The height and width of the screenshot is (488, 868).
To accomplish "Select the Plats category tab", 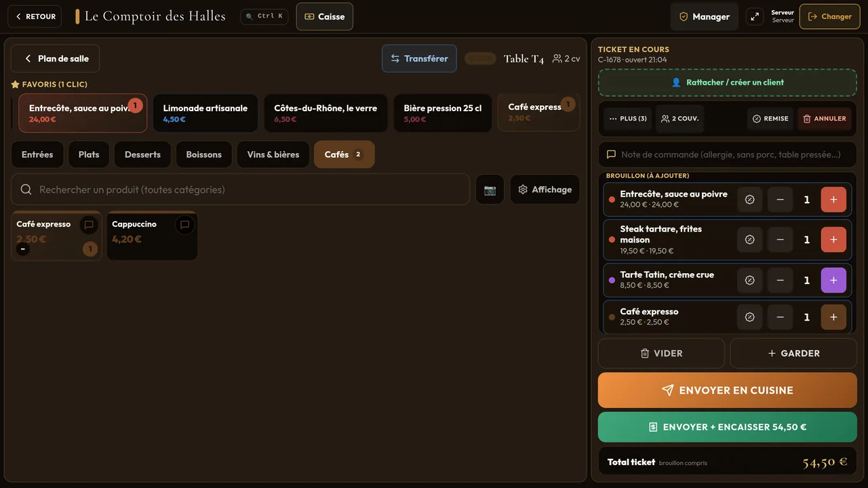I will click(89, 155).
